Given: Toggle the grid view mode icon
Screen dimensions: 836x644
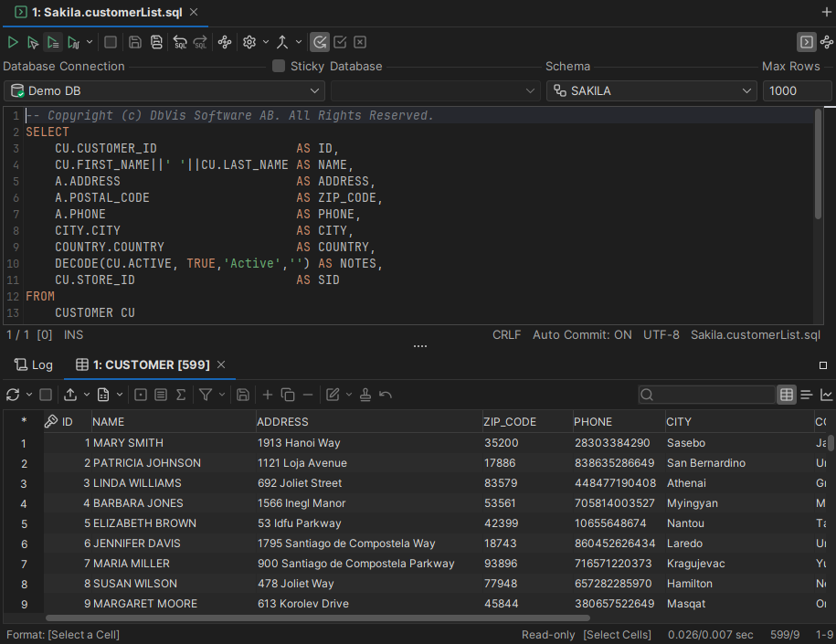Looking at the screenshot, I should 787,394.
